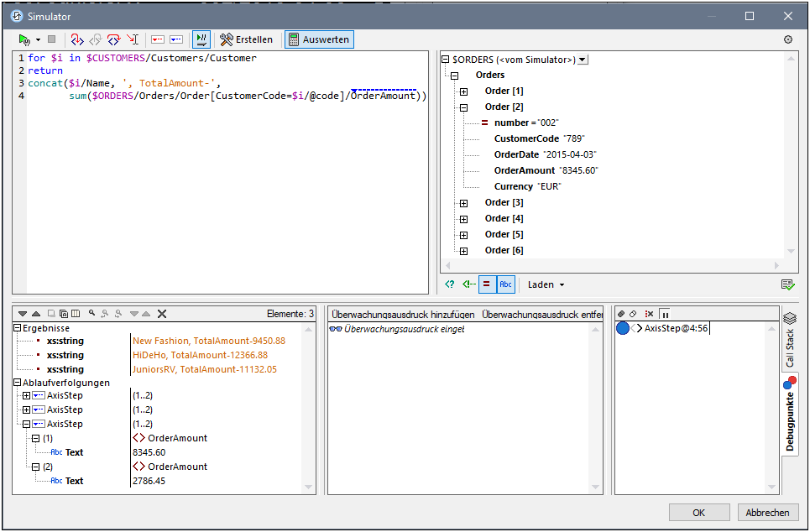Click the start debugging play icon
Screen dimensions: 810x532
tap(24, 39)
